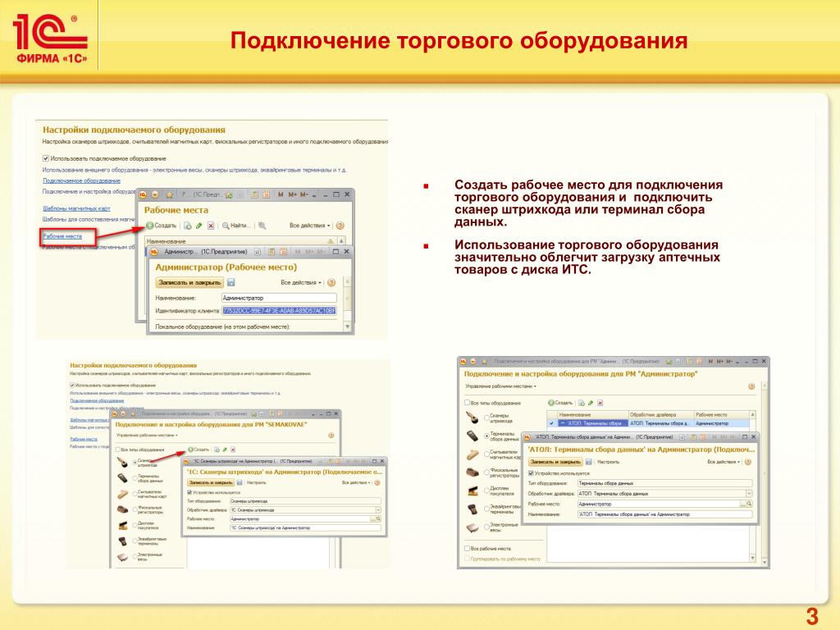Viewport: 840px width, 630px height.
Task: Click Записать и закрыть in Администратор (Рабочее место)
Action: pos(189,282)
